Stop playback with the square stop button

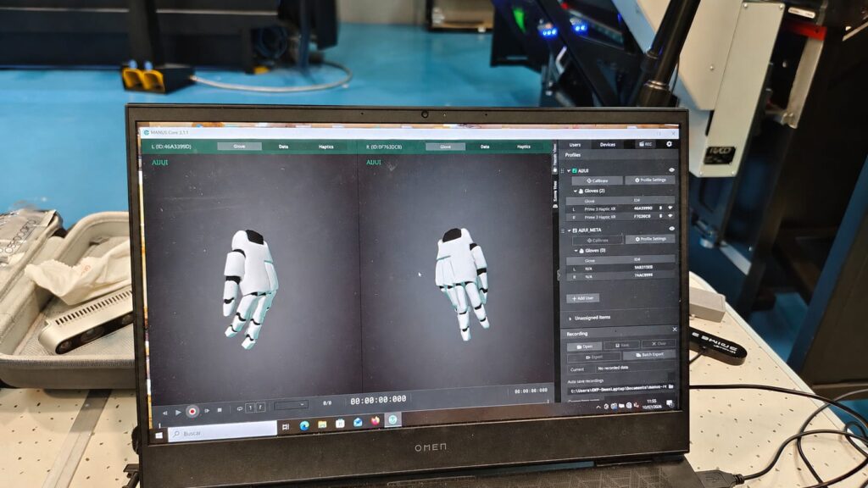[220, 410]
